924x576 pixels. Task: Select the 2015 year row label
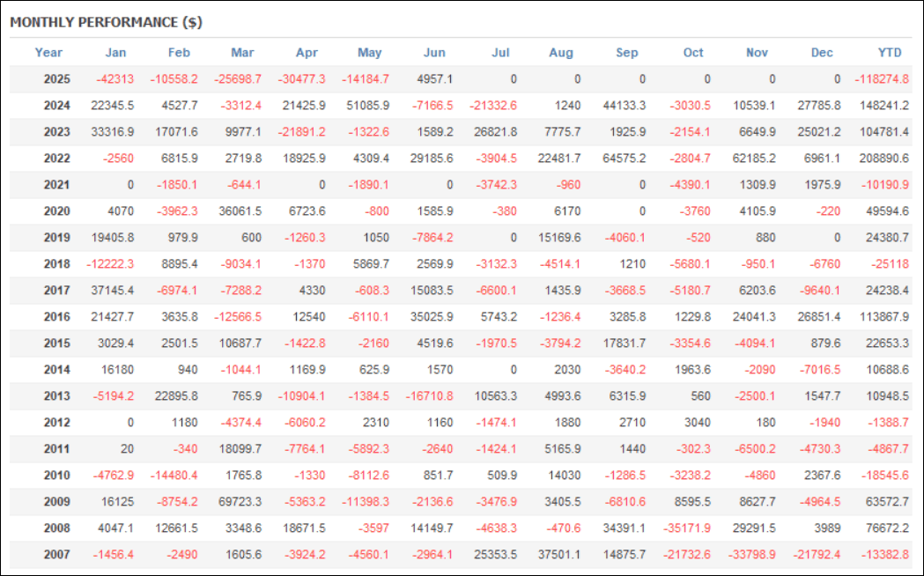pos(56,343)
